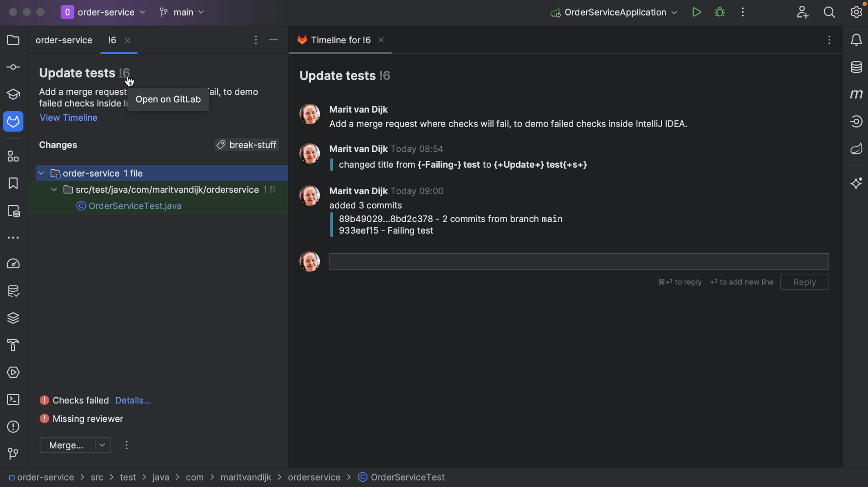This screenshot has height=487, width=868.
Task: Switch to the !6 merge request tab
Action: (x=111, y=40)
